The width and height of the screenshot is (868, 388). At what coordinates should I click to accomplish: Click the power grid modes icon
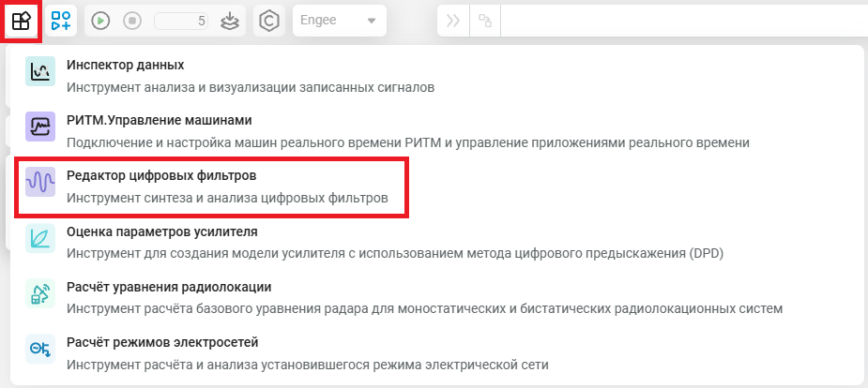point(40,349)
